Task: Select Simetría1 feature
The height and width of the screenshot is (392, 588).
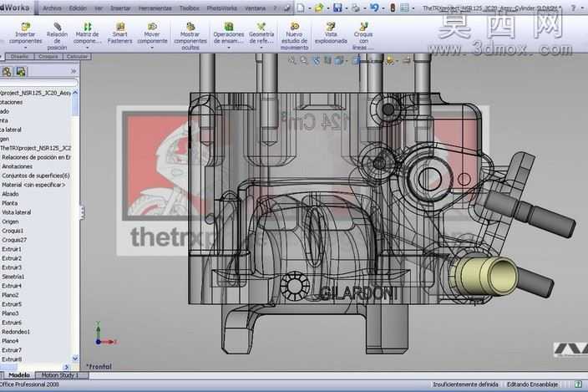Action: click(13, 277)
